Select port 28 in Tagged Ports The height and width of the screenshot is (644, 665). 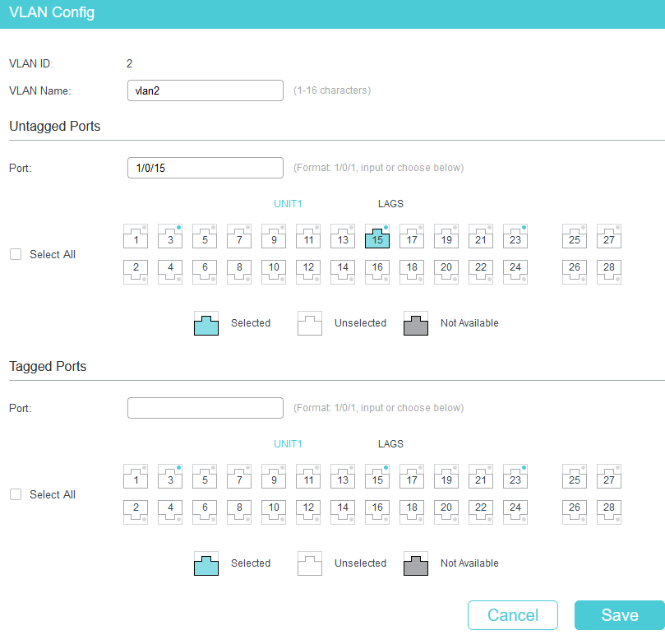[609, 512]
